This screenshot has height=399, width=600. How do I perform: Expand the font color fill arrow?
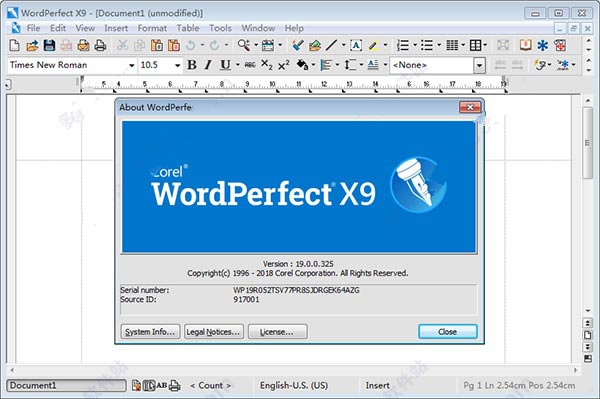point(313,65)
